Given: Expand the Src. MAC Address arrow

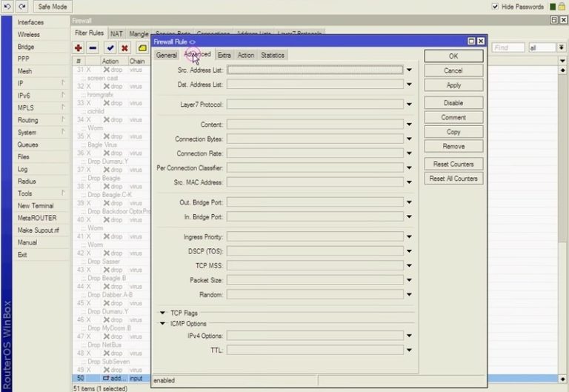Looking at the screenshot, I should (409, 182).
